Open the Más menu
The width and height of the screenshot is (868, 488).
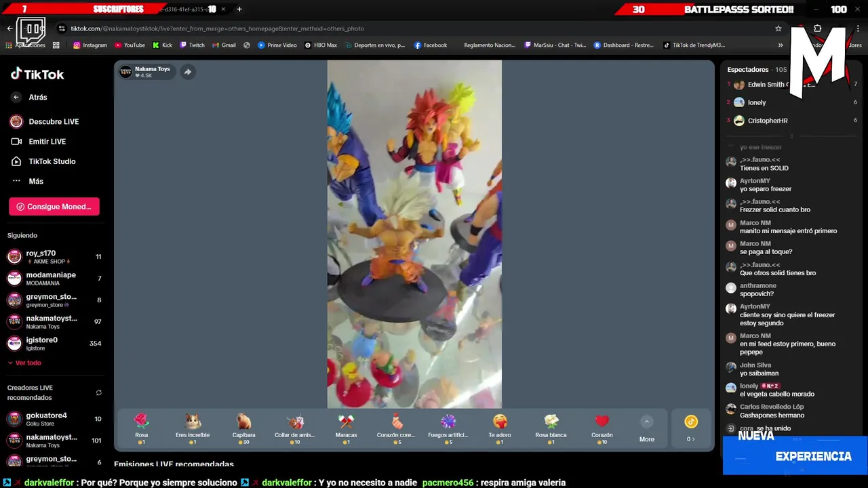point(28,181)
